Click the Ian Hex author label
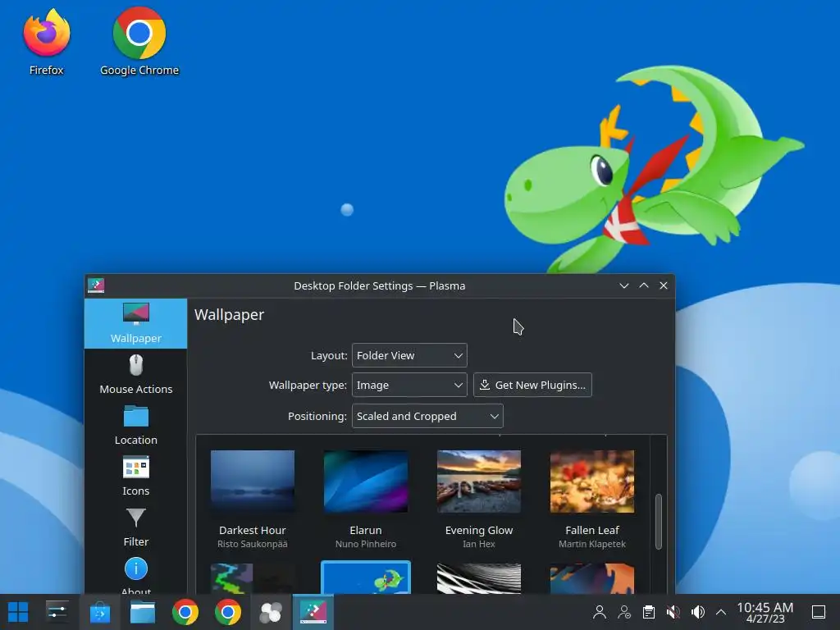Viewport: 840px width, 630px height. click(479, 545)
